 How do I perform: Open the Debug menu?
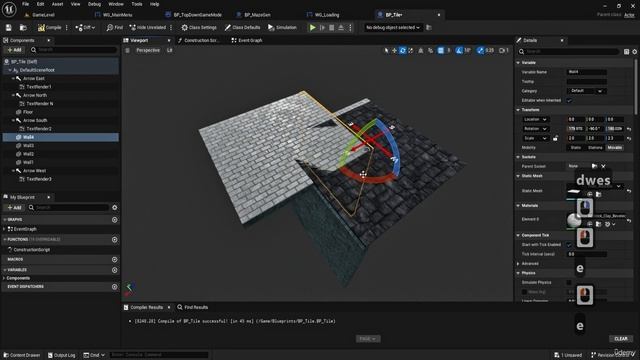[94, 4]
